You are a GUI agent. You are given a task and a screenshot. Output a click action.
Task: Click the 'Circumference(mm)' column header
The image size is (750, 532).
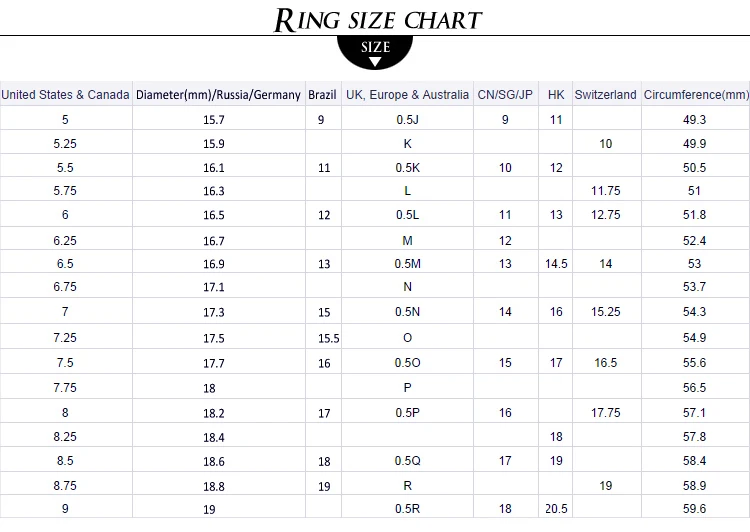point(696,95)
